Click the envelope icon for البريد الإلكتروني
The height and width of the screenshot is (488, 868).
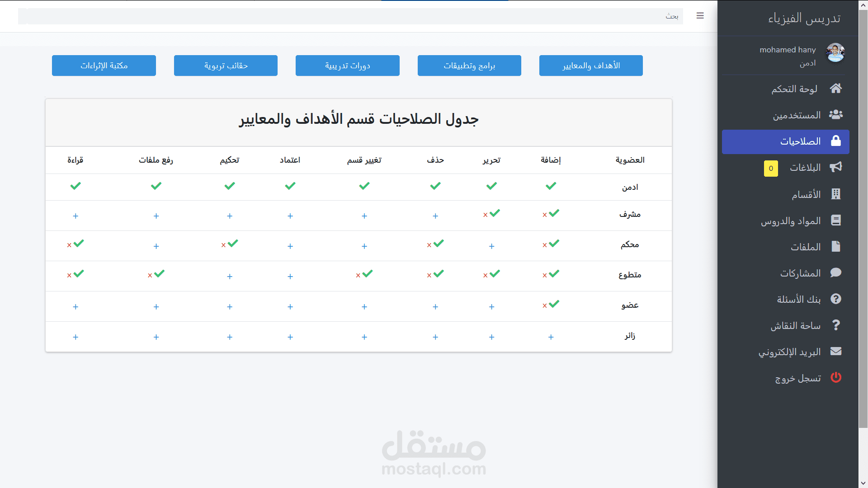[x=835, y=352]
